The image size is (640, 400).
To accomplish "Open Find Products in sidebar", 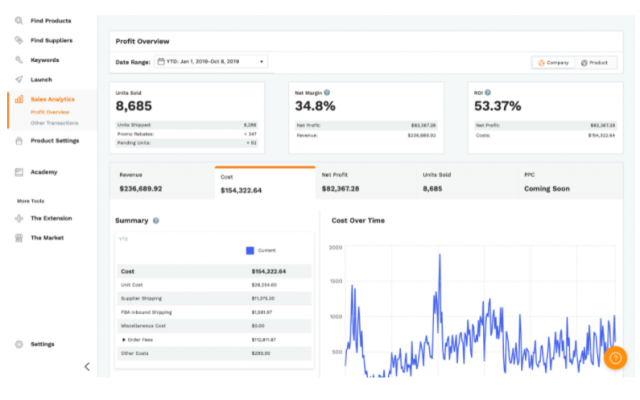I will pyautogui.click(x=51, y=20).
